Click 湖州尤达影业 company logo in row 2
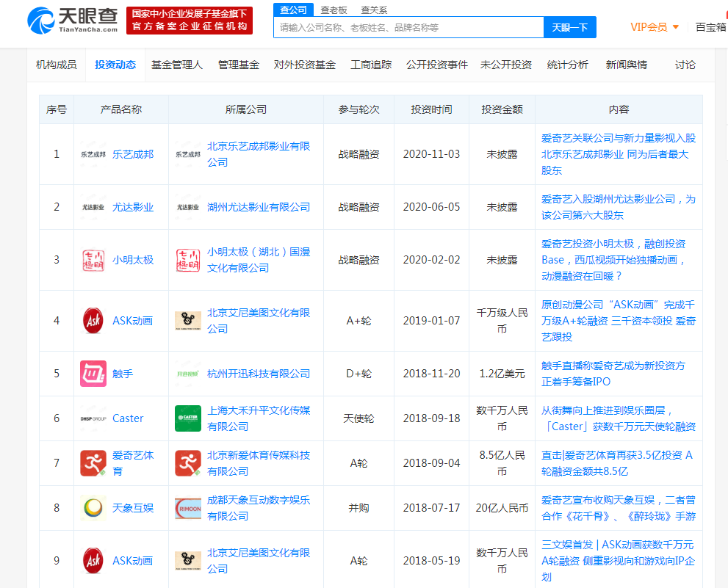This screenshot has height=588, width=728. 187,207
